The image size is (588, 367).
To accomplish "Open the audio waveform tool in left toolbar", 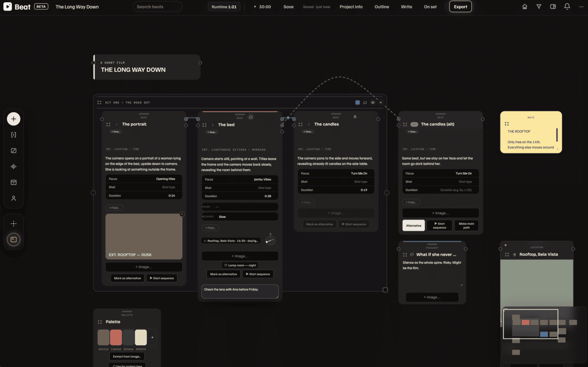I will click(14, 166).
